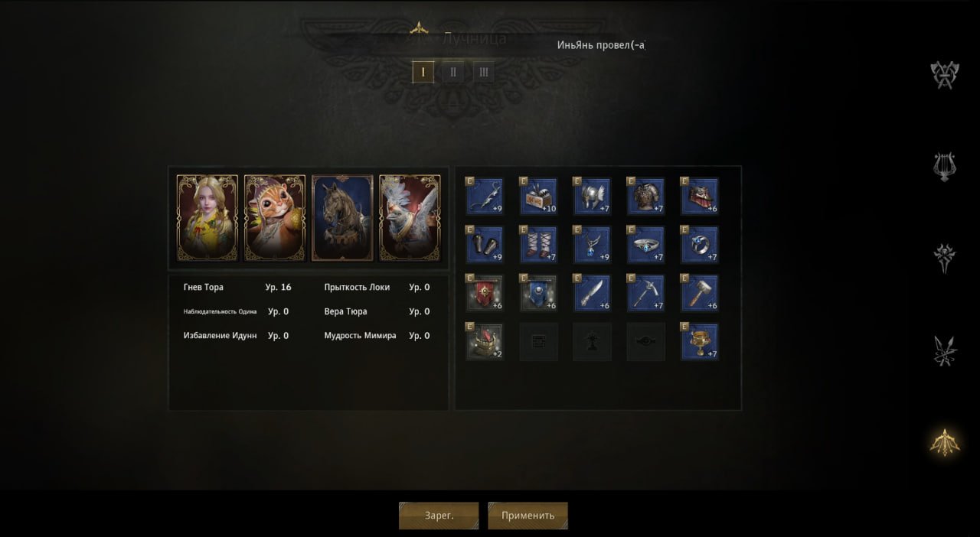The width and height of the screenshot is (980, 537).
Task: Click the Зарег. button
Action: coord(439,516)
